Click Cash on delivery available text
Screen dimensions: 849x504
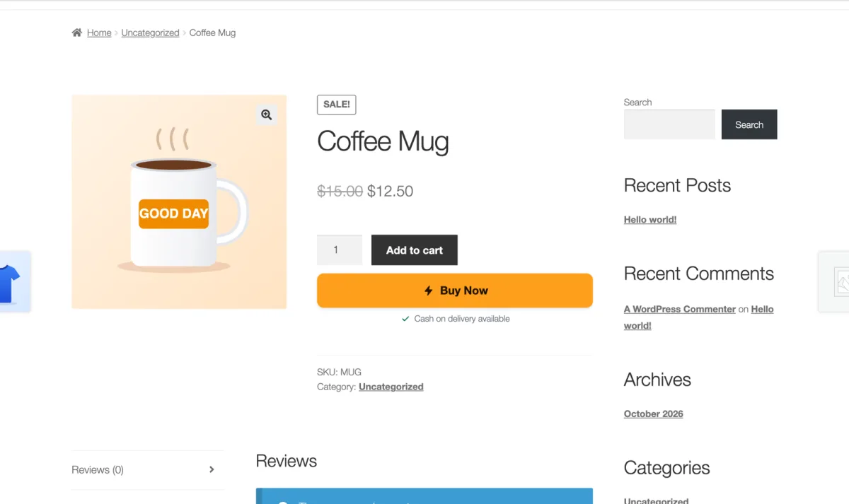[462, 319]
